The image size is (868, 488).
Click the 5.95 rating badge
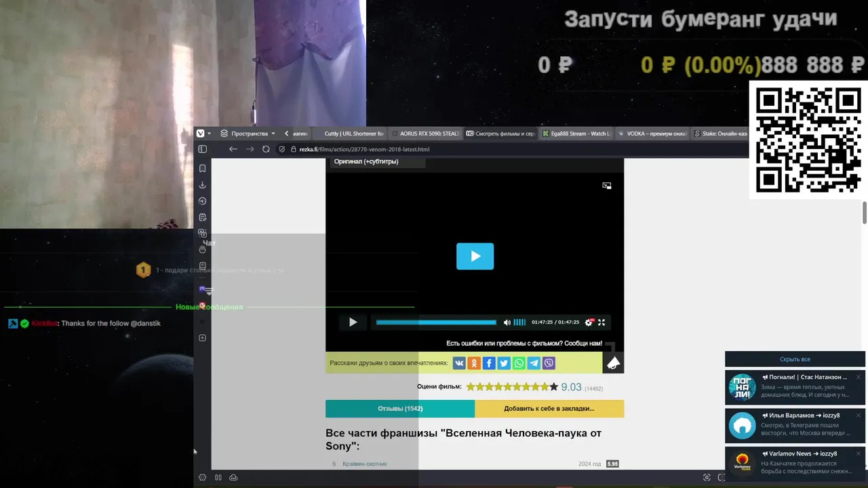[612, 464]
